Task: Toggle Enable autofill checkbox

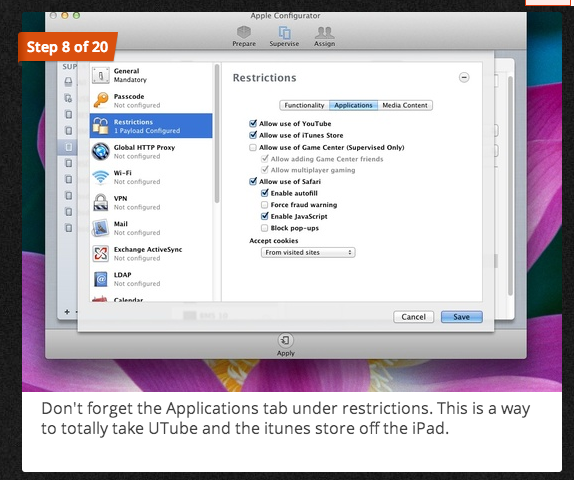Action: [265, 193]
